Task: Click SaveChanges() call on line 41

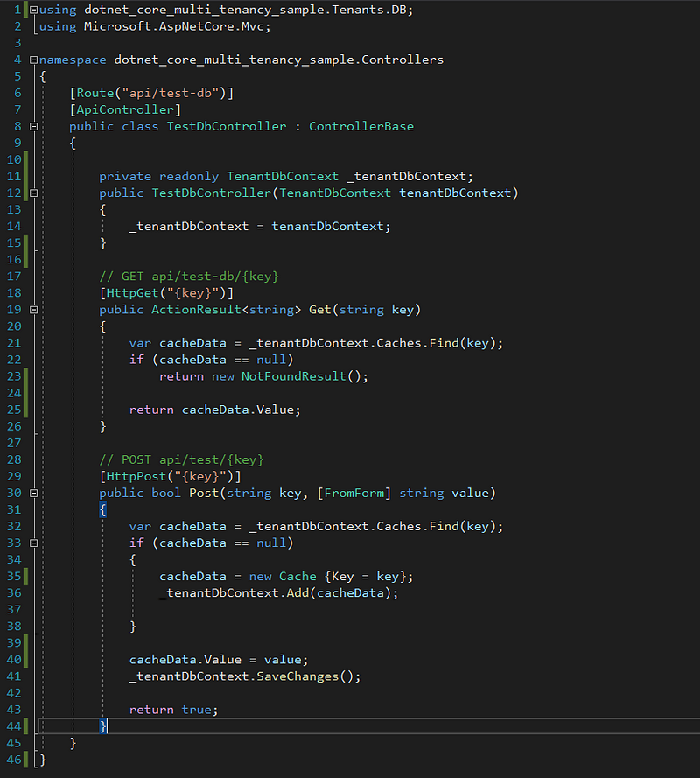Action: [304, 676]
